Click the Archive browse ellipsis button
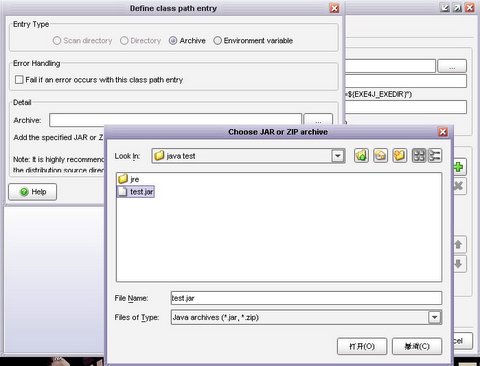Image resolution: width=480 pixels, height=366 pixels. coord(318,120)
